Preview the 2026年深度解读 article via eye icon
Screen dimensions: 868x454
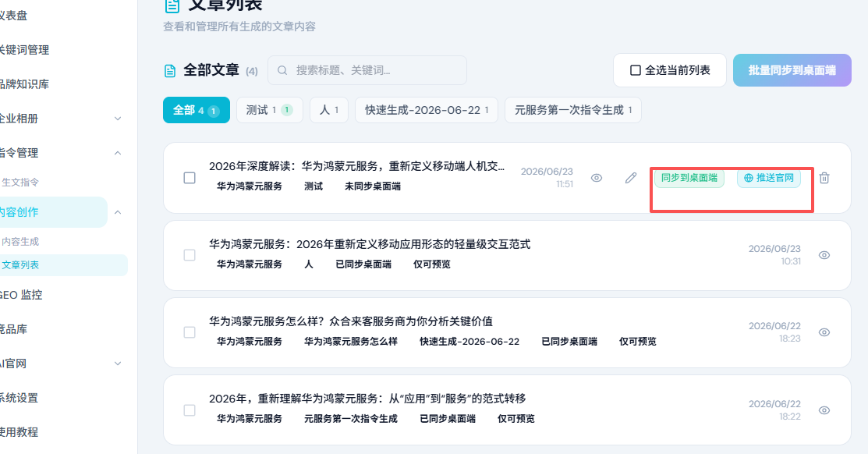click(596, 178)
